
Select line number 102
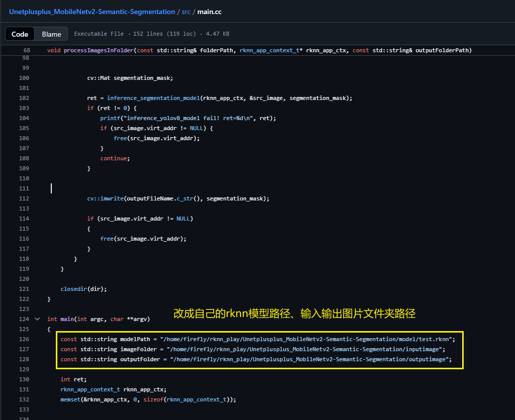24,98
